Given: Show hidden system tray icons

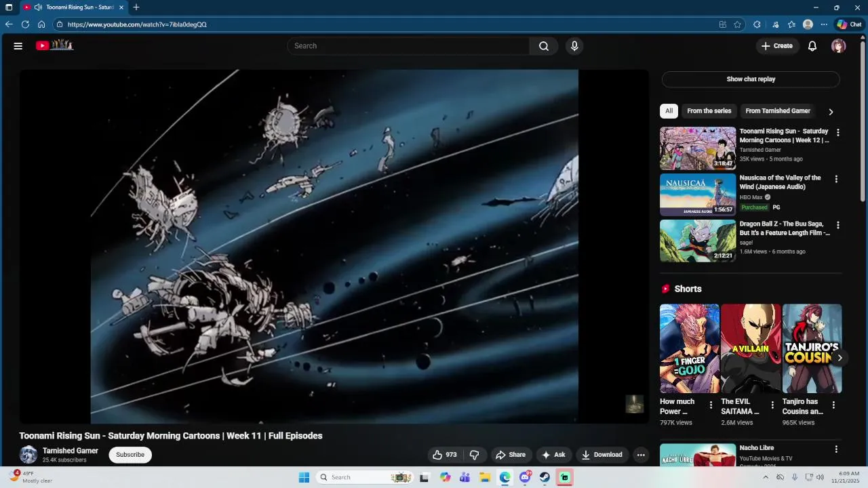Looking at the screenshot, I should coord(766,477).
